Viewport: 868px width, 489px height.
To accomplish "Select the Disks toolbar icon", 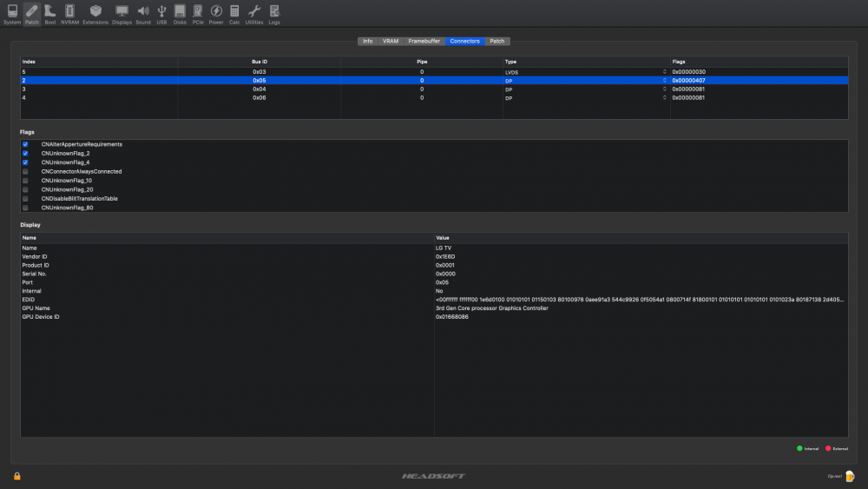I will [180, 15].
